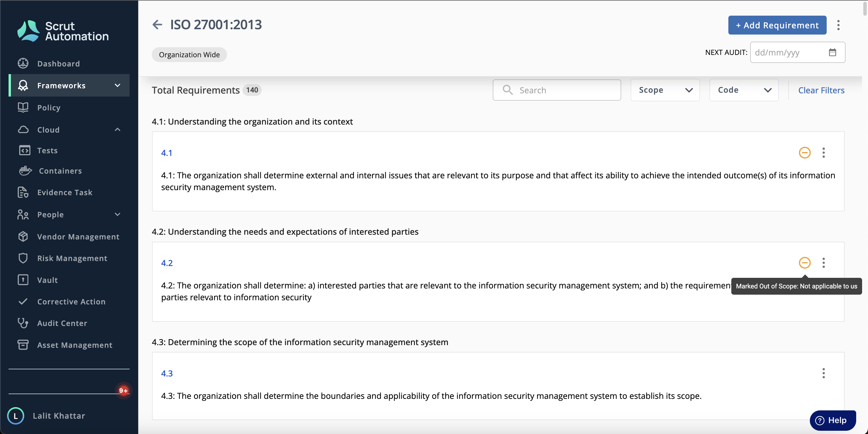The width and height of the screenshot is (868, 434).
Task: Open the Dashboard icon in sidebar
Action: tap(23, 63)
